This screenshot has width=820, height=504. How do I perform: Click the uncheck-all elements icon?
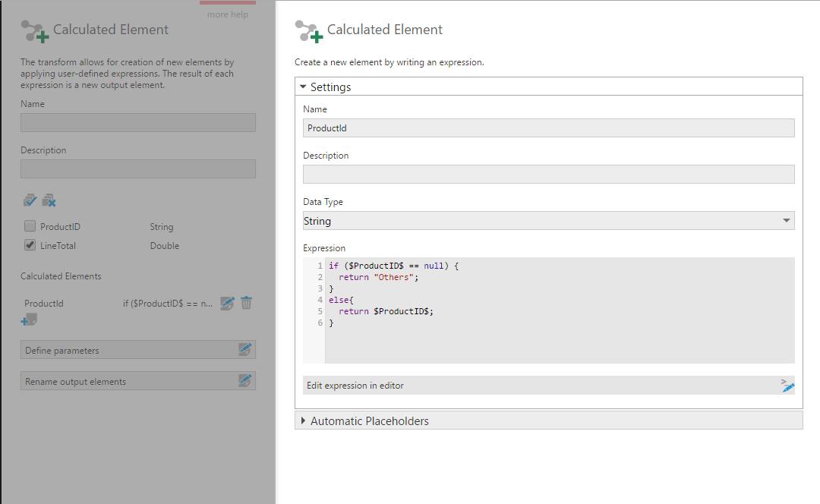49,200
